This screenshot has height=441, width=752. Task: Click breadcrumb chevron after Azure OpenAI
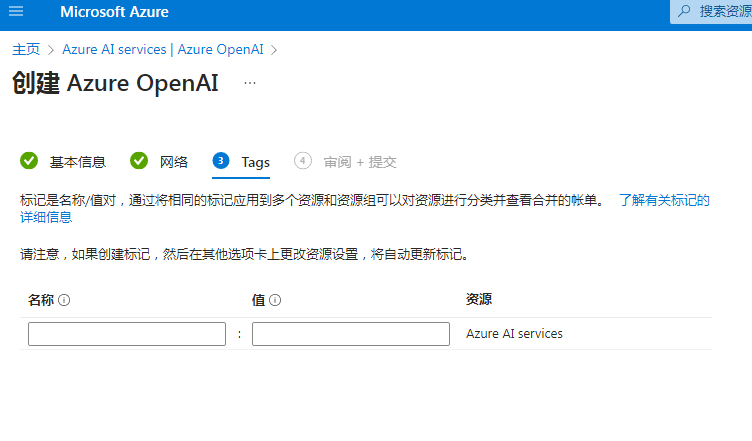[x=274, y=50]
